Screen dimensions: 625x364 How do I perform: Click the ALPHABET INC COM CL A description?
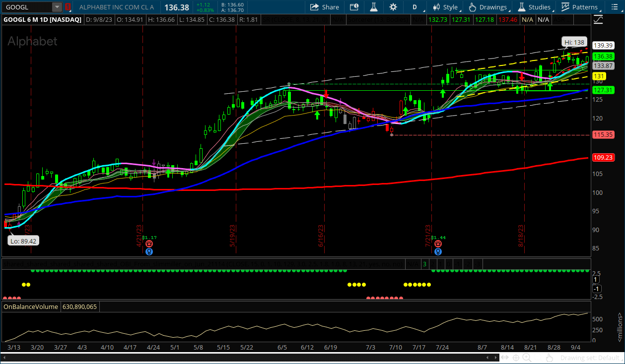coord(117,7)
